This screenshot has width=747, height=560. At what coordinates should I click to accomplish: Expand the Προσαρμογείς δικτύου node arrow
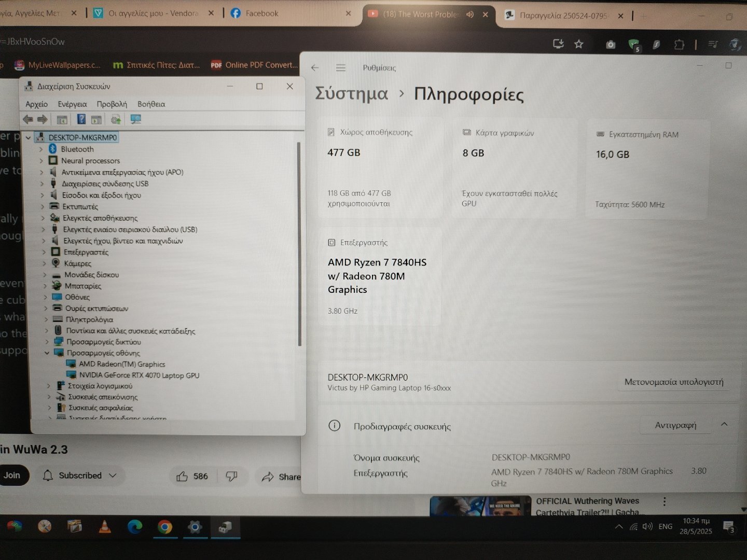tap(47, 342)
